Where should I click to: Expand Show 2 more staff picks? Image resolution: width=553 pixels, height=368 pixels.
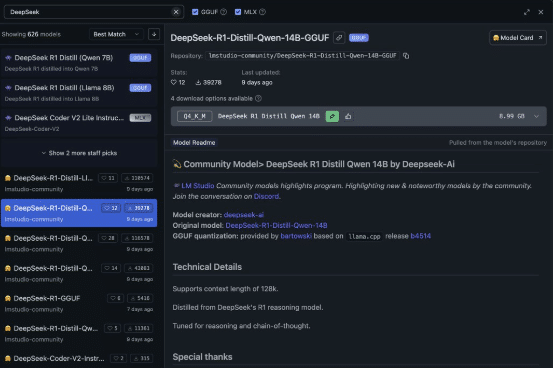pyautogui.click(x=79, y=153)
